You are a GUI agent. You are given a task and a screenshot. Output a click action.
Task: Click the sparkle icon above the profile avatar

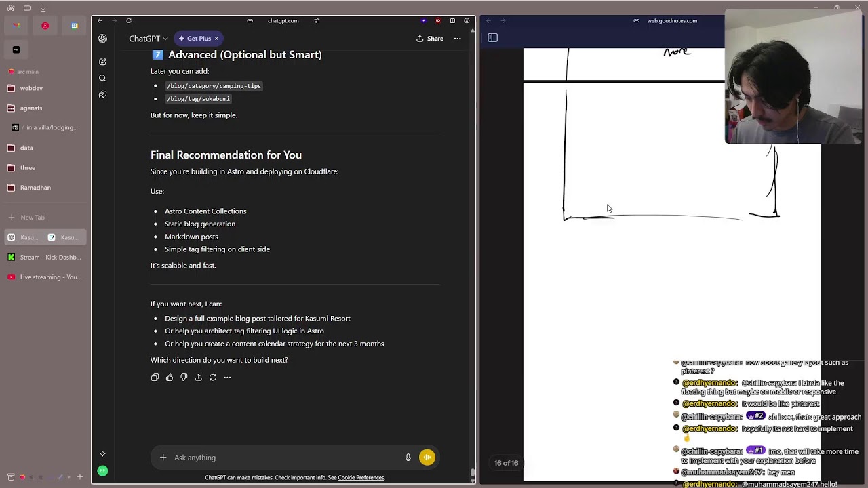[102, 453]
